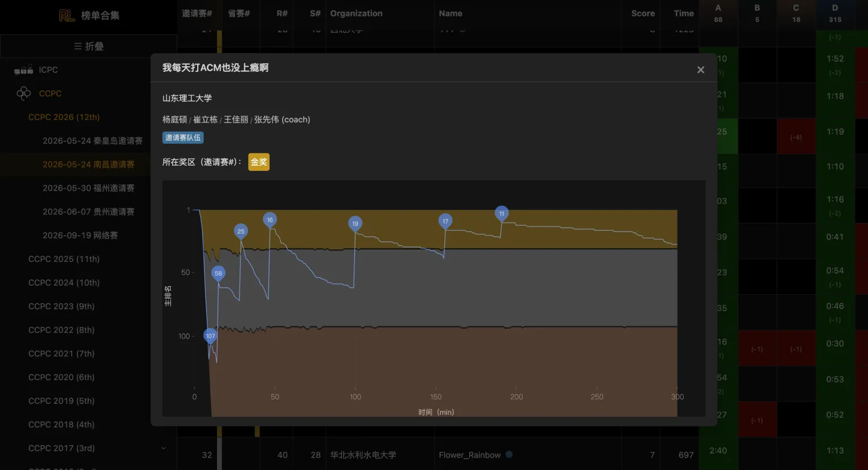Open 2026-06-07 贵州邀请赛 contest
868x470 pixels.
[89, 212]
